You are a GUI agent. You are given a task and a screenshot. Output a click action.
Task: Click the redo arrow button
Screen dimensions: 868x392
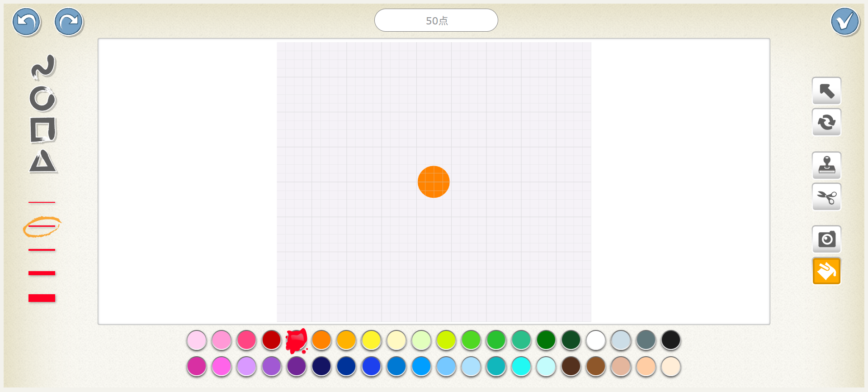point(69,22)
